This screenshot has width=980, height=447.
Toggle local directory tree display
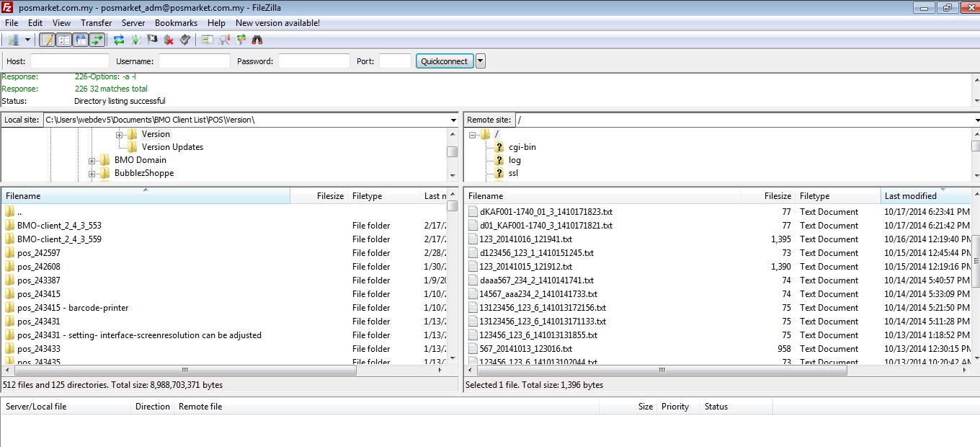64,40
